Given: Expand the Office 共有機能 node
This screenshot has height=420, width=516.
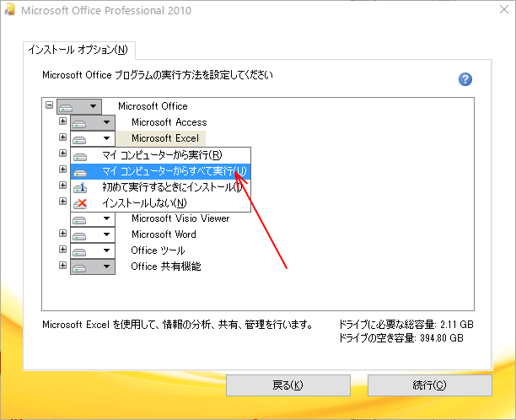Looking at the screenshot, I should (x=62, y=266).
